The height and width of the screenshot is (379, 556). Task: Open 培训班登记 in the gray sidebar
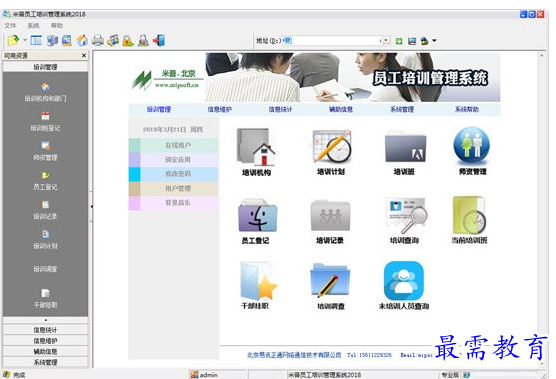(x=45, y=122)
